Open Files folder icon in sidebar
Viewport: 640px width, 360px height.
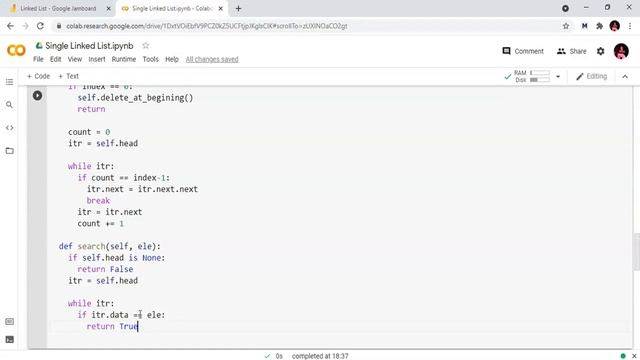(x=9, y=151)
